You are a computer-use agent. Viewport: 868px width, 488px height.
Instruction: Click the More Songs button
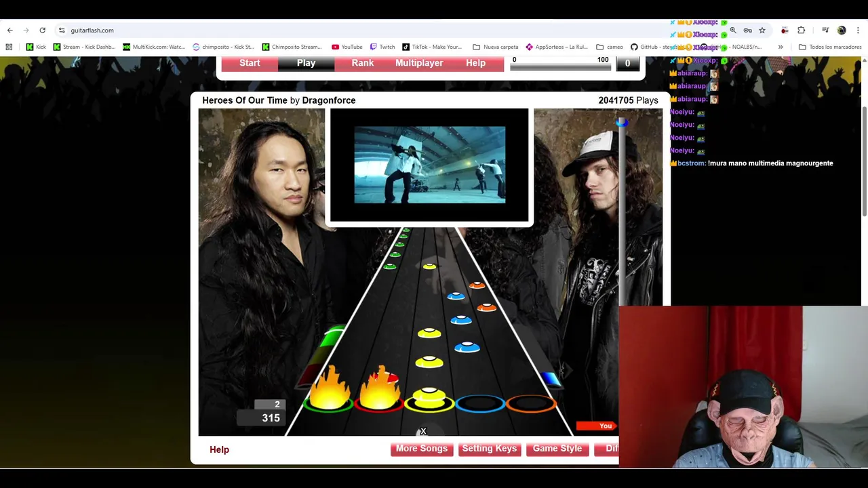422,449
